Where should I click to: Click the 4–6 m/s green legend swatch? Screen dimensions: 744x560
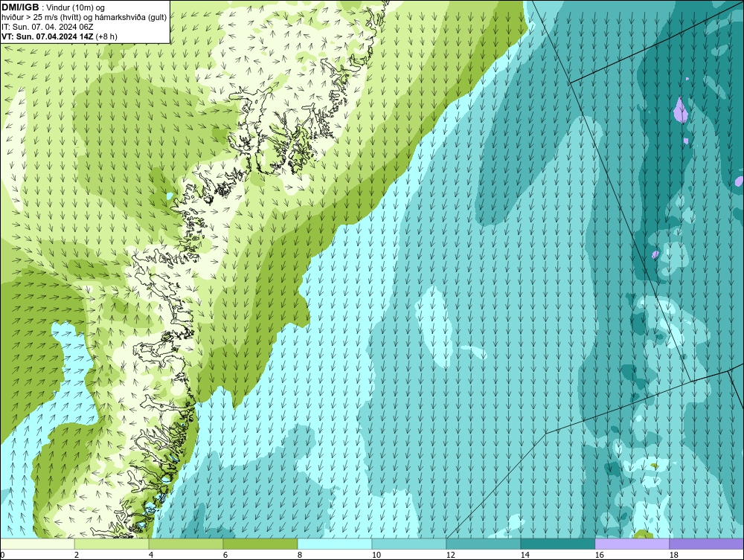point(186,544)
